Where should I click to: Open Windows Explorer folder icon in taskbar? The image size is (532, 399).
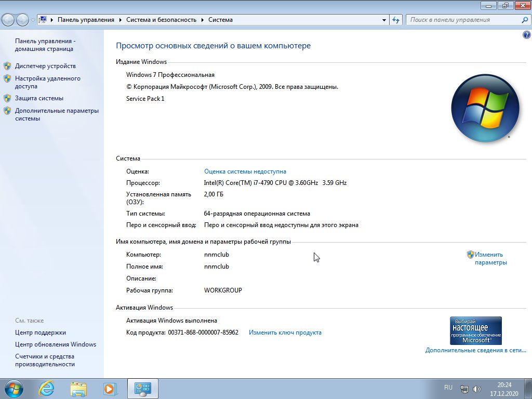click(x=78, y=388)
